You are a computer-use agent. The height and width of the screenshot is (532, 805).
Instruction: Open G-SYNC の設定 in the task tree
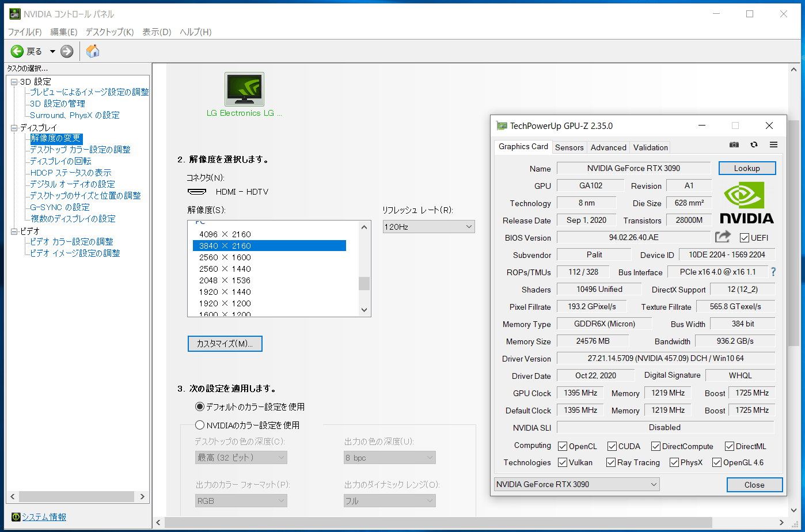point(60,207)
